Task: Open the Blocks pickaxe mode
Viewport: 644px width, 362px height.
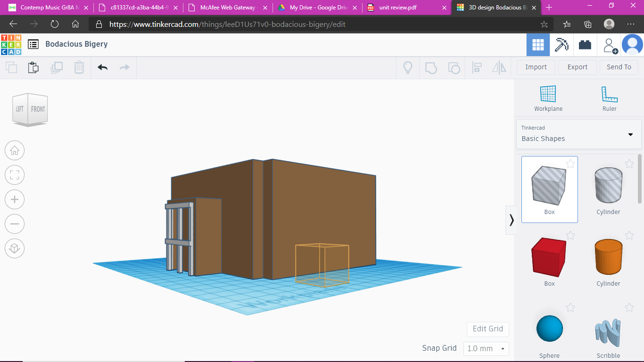Action: tap(561, 45)
